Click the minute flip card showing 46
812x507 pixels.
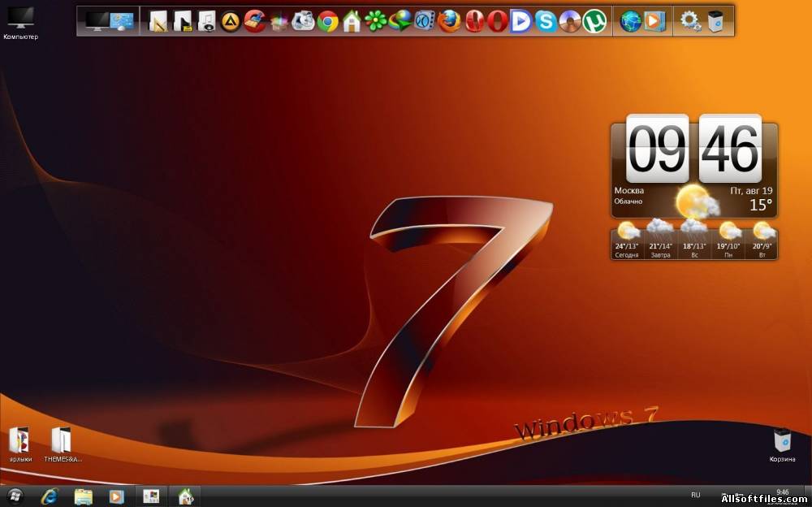tap(730, 148)
